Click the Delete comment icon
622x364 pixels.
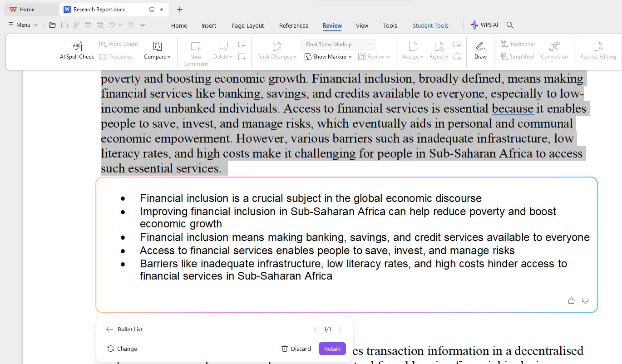pyautogui.click(x=223, y=46)
